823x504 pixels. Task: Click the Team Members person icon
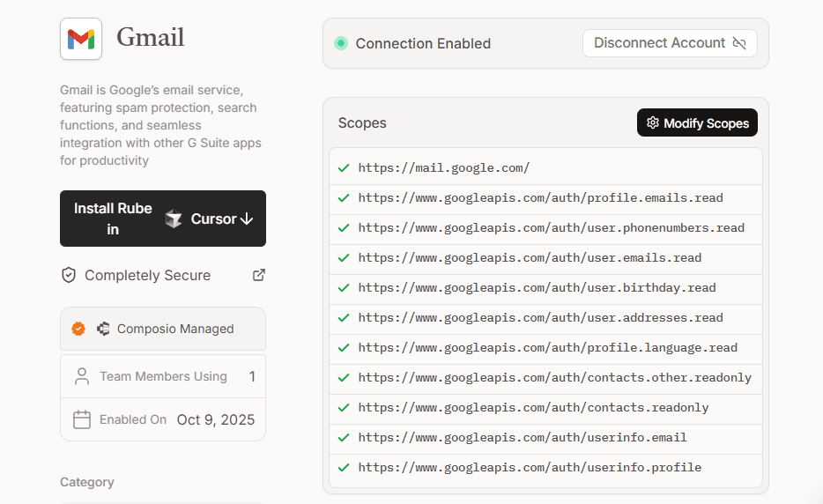coord(82,377)
